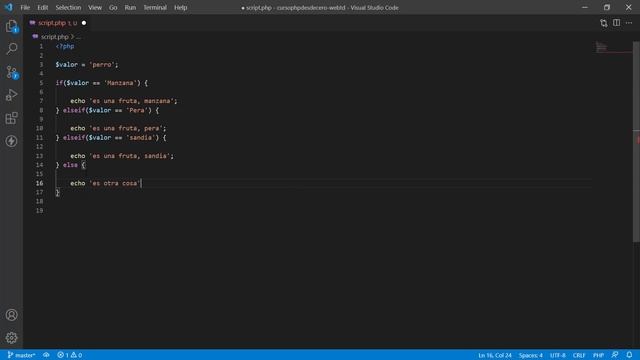Change file encoding UTF-8
Viewport: 640px width, 360px height.
pyautogui.click(x=558, y=355)
